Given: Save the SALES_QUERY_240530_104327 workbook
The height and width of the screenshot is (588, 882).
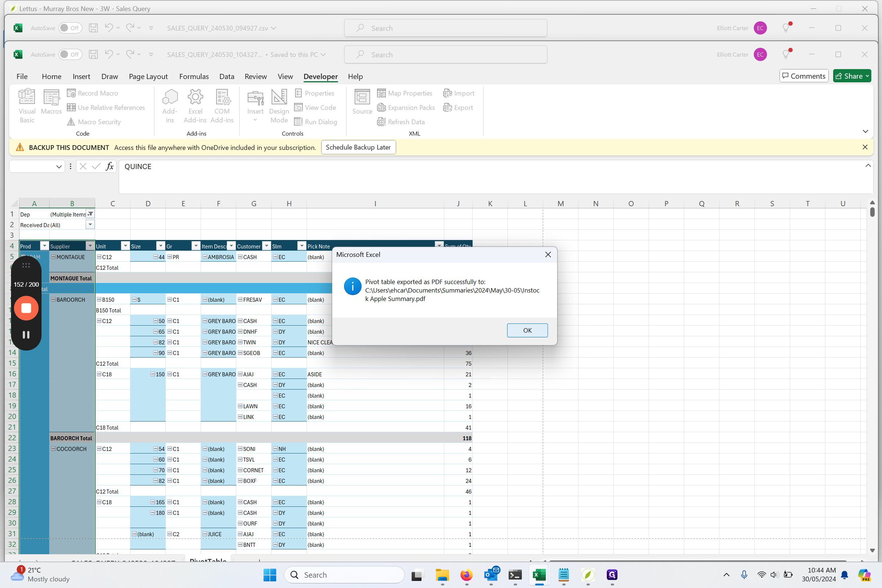Looking at the screenshot, I should pyautogui.click(x=93, y=54).
